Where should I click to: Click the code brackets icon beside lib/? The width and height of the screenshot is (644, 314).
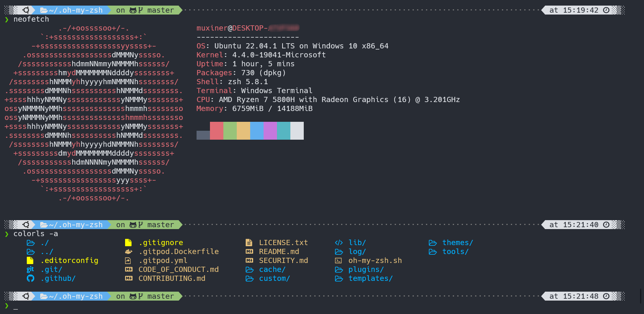pos(339,242)
